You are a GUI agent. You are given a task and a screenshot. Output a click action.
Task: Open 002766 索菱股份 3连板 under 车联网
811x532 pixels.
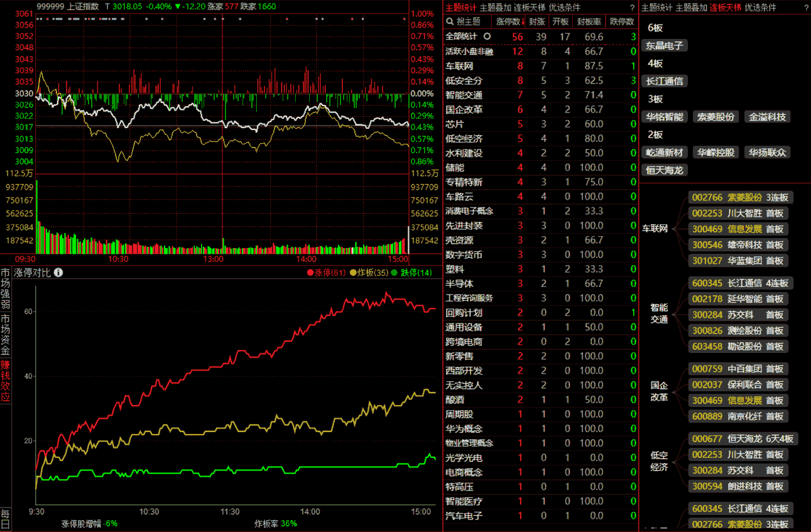point(741,197)
